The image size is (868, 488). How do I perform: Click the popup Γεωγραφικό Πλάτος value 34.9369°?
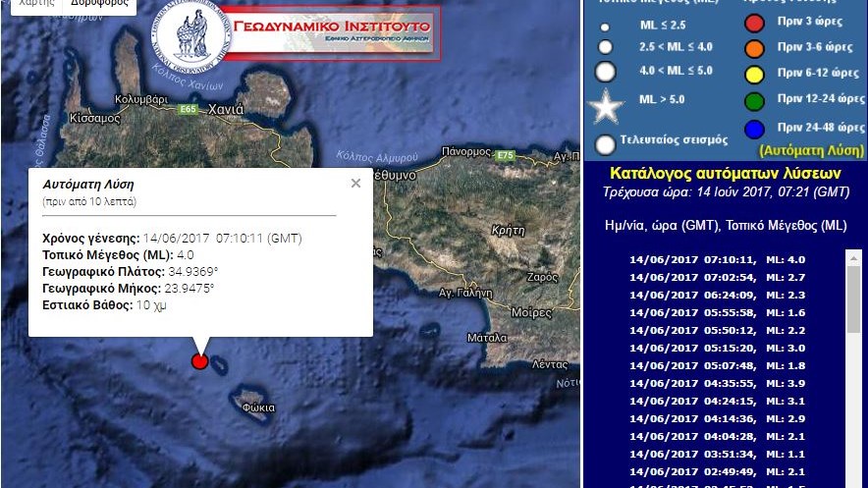tap(193, 272)
